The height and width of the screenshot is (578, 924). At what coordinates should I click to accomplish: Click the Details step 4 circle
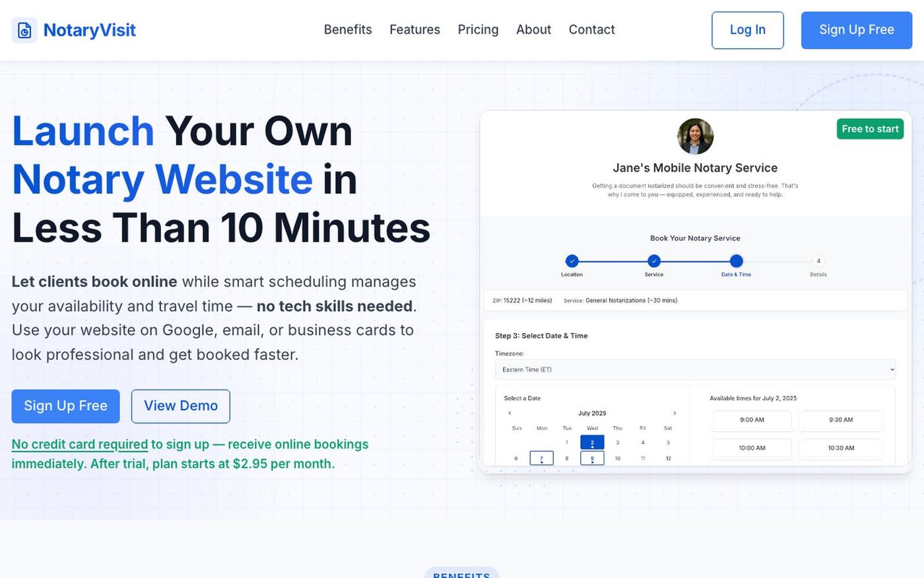818,261
